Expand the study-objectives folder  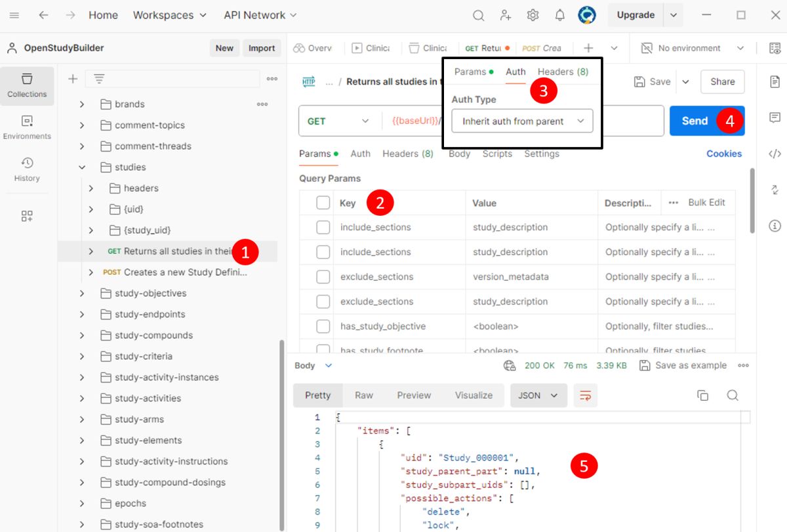(x=82, y=293)
